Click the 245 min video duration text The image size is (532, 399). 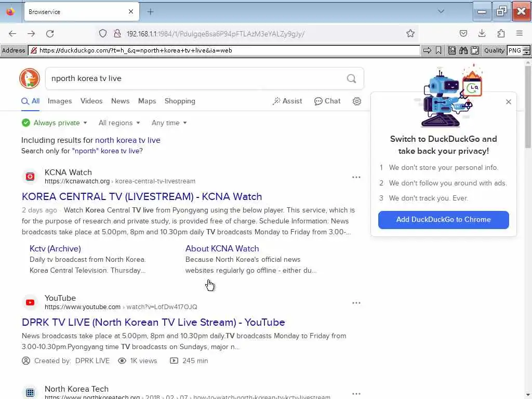(195, 361)
